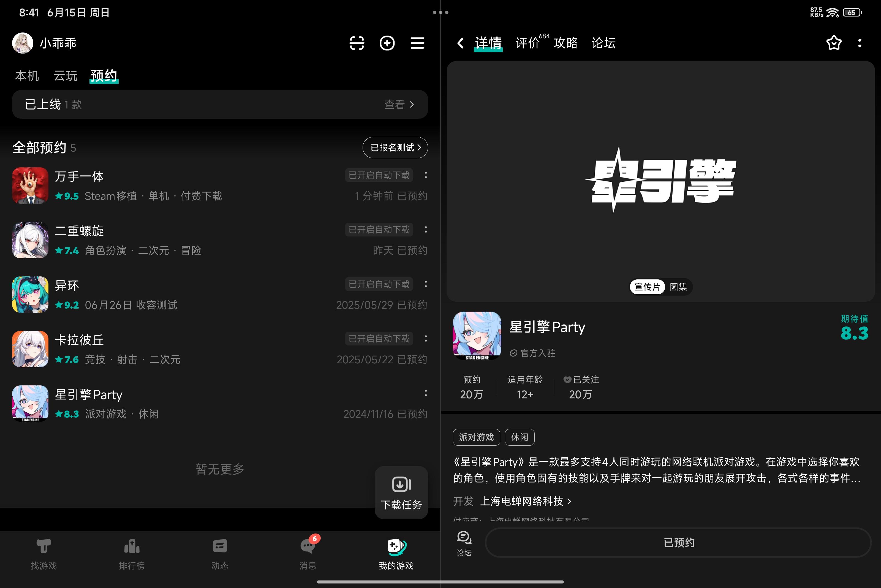This screenshot has height=588, width=881.
Task: Expand 已上线 1款 with 查看 chevron
Action: click(x=220, y=104)
